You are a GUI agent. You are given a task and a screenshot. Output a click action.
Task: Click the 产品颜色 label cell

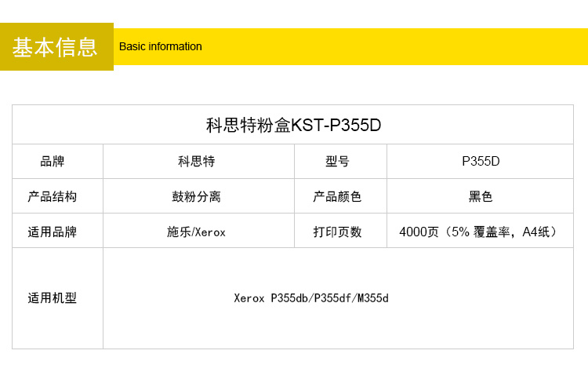point(338,196)
